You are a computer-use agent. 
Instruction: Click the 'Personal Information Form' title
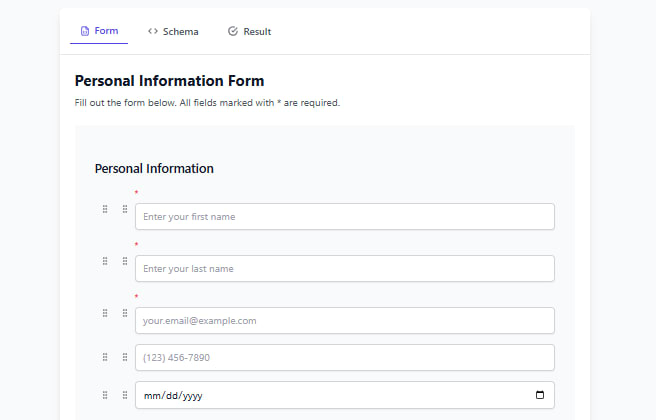(169, 81)
